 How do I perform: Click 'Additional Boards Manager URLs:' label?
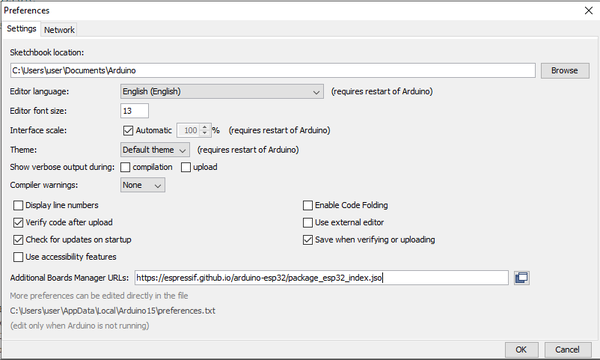(x=69, y=278)
